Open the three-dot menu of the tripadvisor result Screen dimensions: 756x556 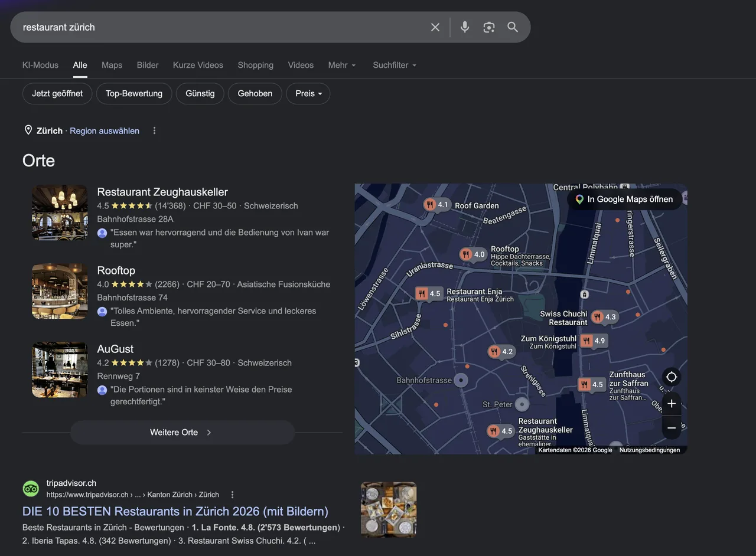coord(232,495)
